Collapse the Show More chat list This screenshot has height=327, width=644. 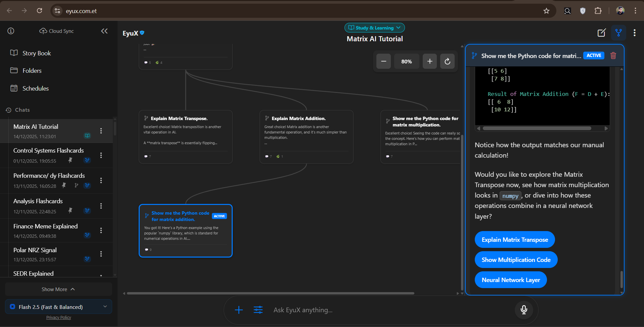[58, 289]
